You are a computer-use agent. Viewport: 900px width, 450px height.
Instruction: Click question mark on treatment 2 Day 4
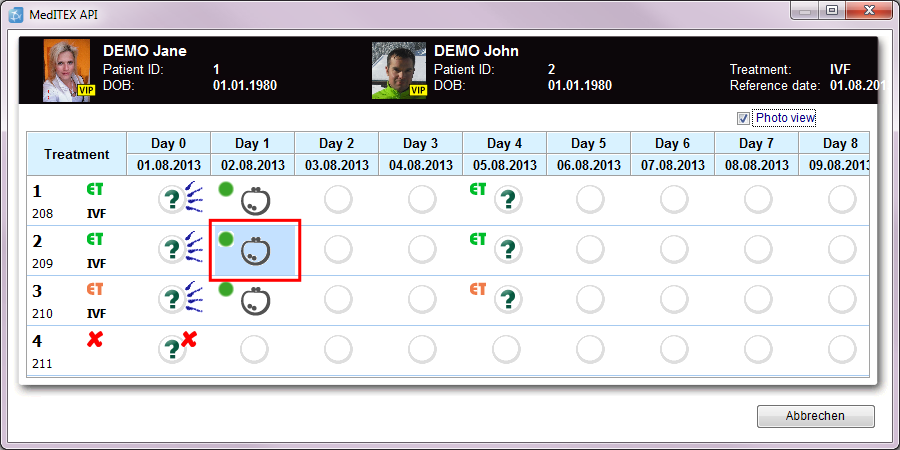507,250
